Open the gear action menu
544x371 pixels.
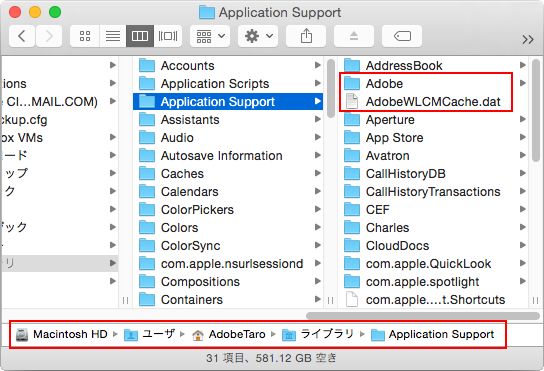click(258, 36)
